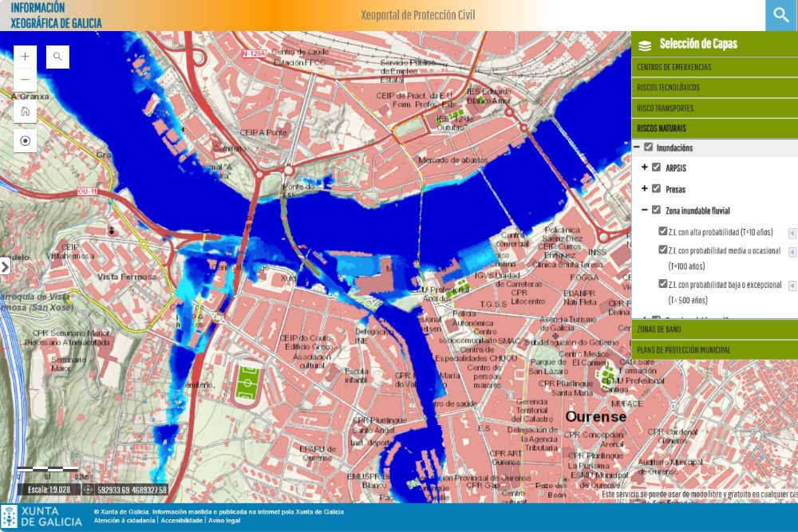This screenshot has width=798, height=532.
Task: Collapse the Inundacións tree group
Action: tap(637, 148)
